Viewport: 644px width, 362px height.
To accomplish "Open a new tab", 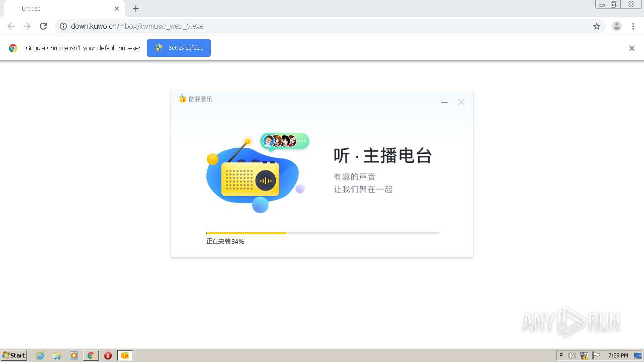I will tap(136, 9).
